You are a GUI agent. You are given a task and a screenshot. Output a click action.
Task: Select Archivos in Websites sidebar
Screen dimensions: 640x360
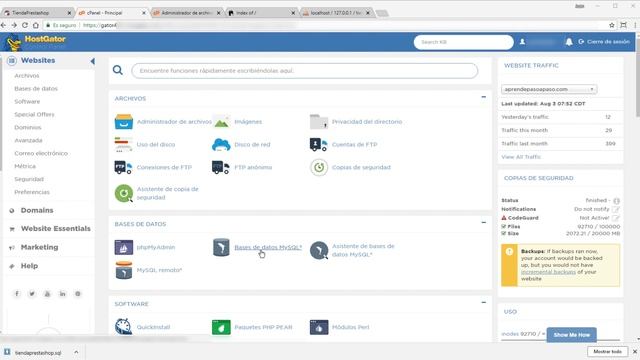(27, 76)
